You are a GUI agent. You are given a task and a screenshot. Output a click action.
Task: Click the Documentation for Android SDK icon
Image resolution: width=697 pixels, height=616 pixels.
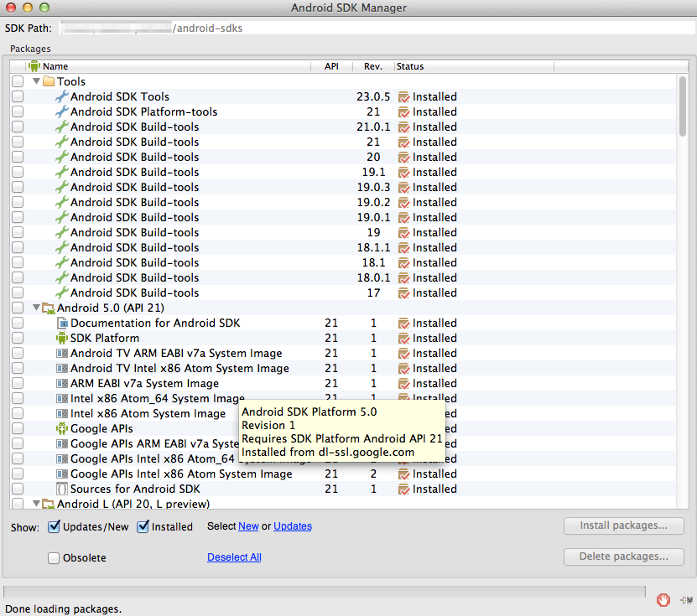[x=62, y=323]
